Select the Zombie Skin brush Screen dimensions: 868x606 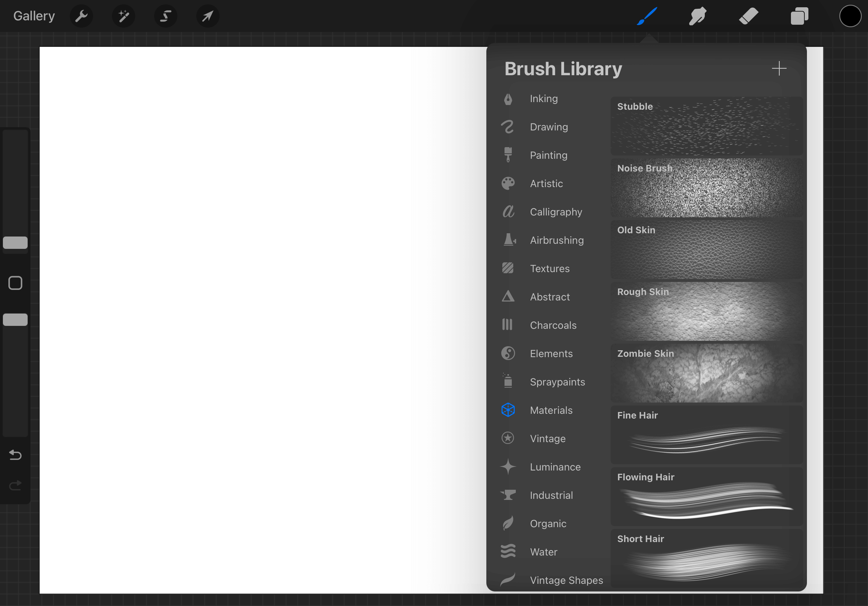(706, 372)
